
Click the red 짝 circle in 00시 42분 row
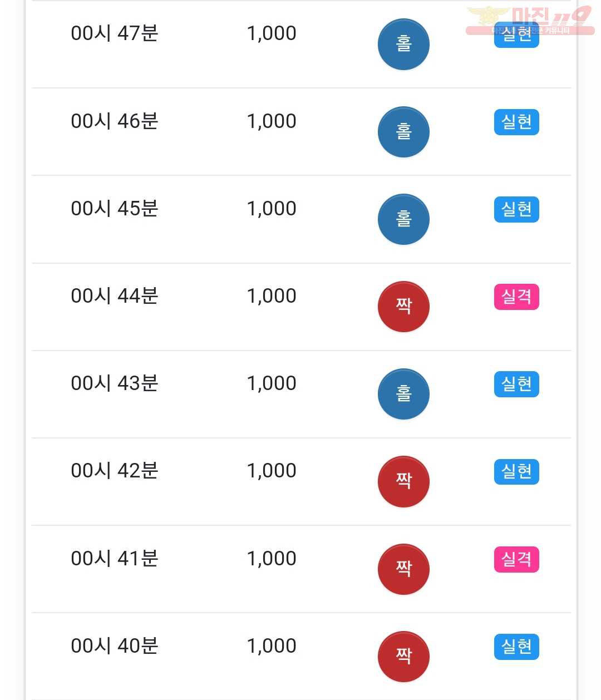point(403,481)
